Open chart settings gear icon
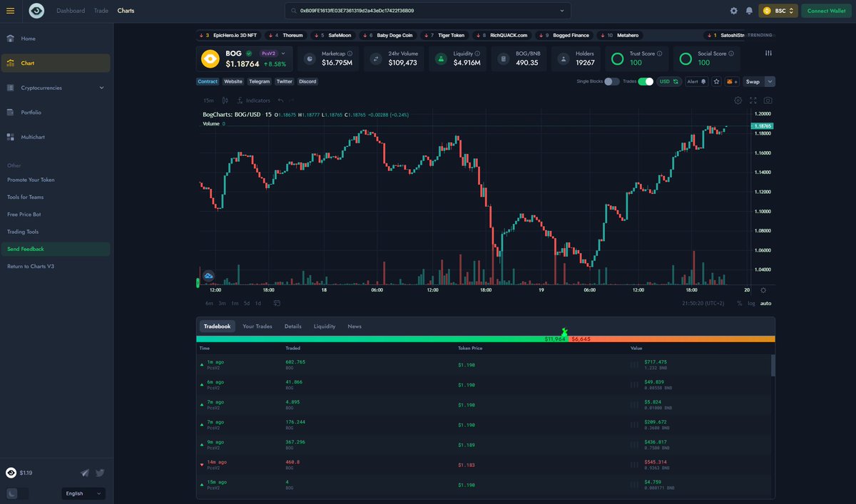856x504 pixels. tap(738, 101)
